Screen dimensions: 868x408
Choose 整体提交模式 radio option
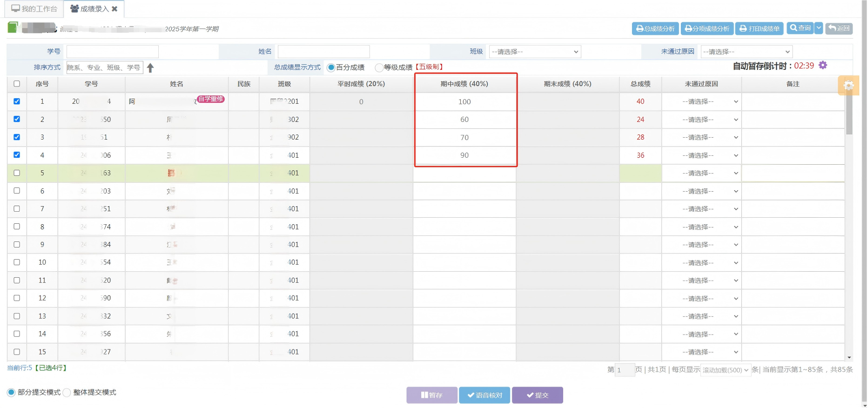(67, 392)
